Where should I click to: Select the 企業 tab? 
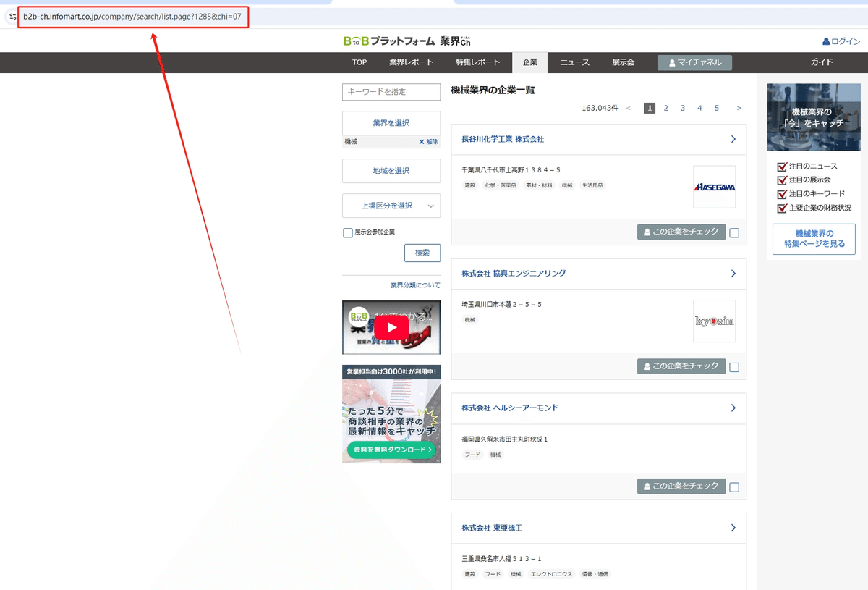pos(530,62)
